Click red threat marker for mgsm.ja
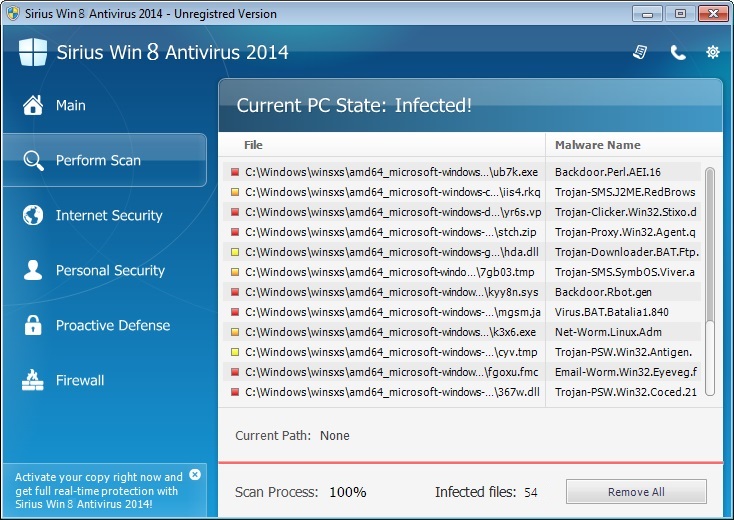This screenshot has height=520, width=734. tap(235, 312)
